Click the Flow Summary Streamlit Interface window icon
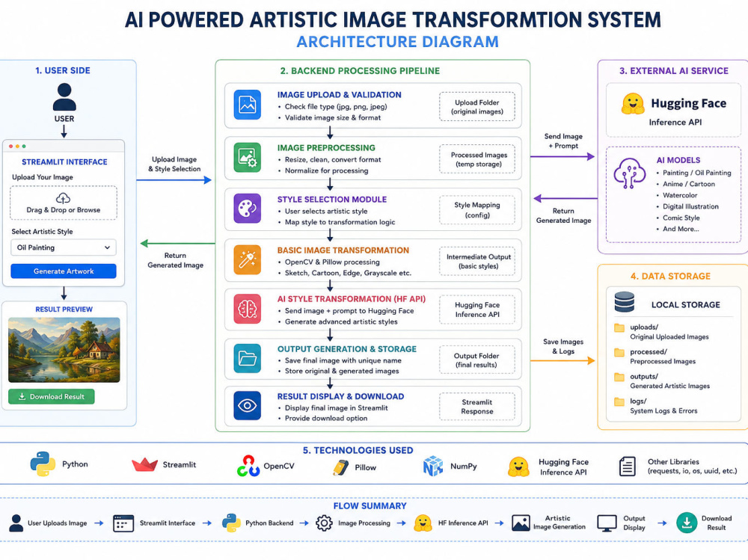This screenshot has width=748, height=560. (123, 523)
